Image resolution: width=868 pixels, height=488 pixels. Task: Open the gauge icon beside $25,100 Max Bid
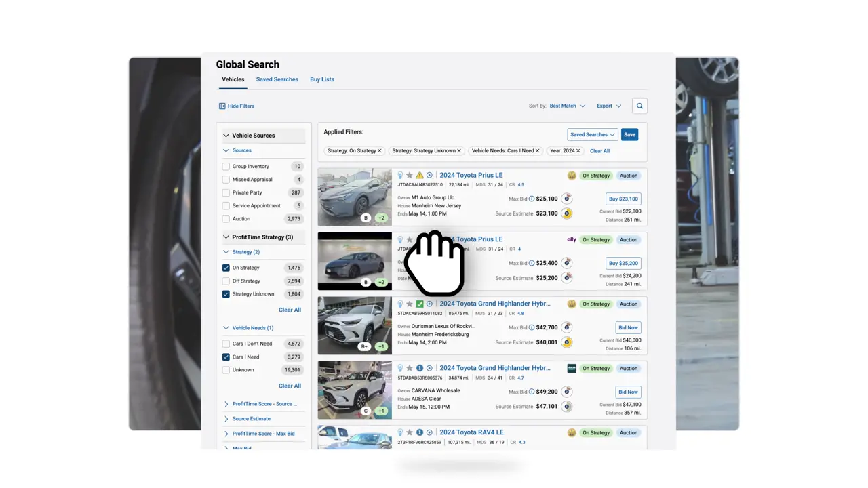pyautogui.click(x=567, y=199)
